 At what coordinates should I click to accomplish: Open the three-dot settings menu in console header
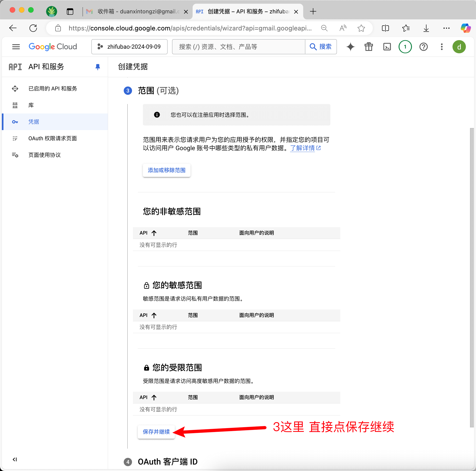441,47
